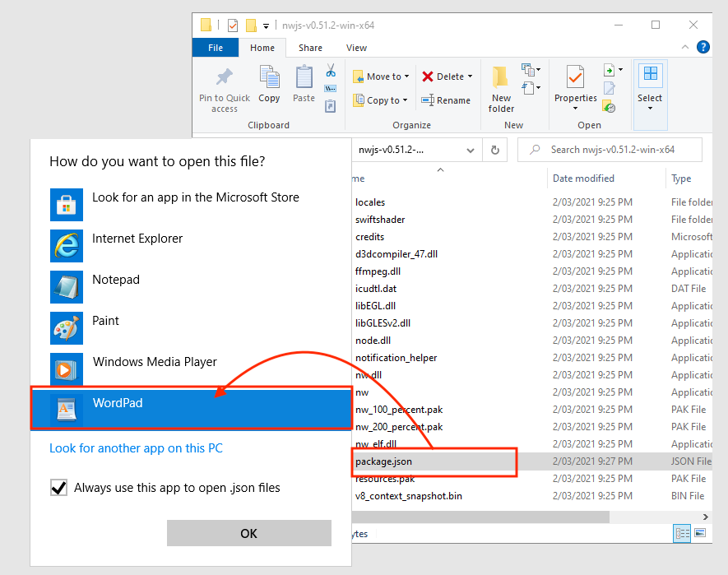728x575 pixels.
Task: Click the History icon in Open group
Action: pyautogui.click(x=610, y=106)
